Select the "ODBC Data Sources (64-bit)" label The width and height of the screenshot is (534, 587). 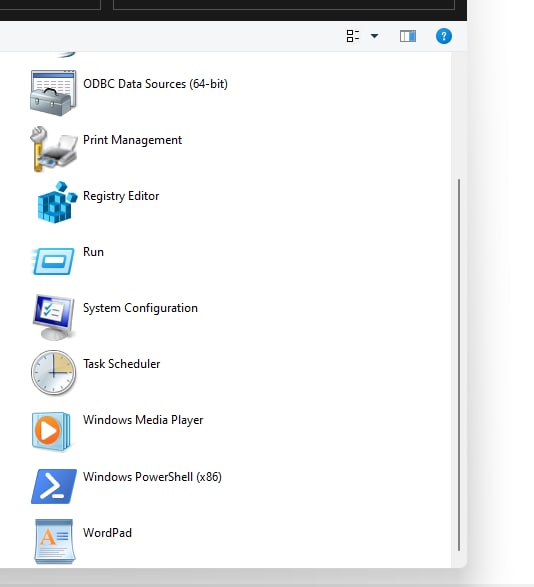[155, 84]
